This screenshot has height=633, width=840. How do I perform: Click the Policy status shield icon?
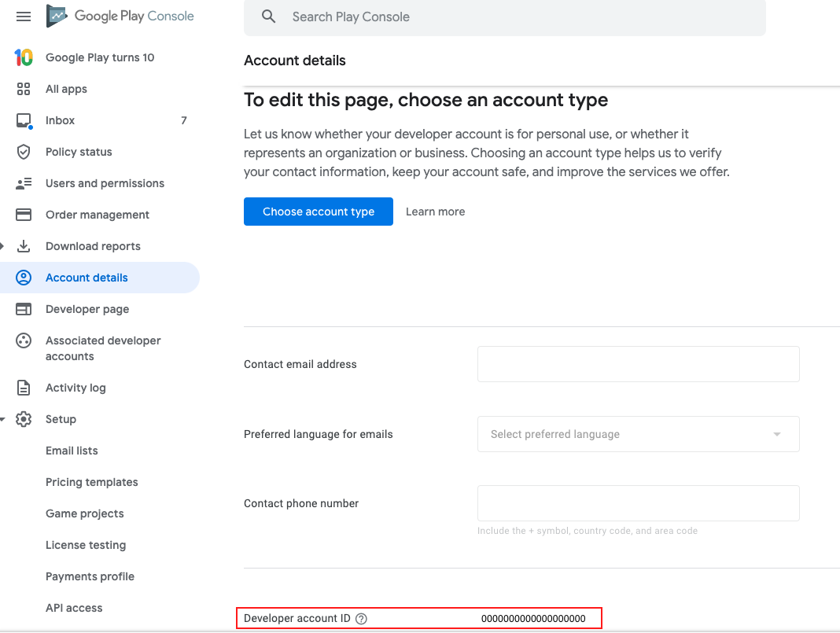24,152
